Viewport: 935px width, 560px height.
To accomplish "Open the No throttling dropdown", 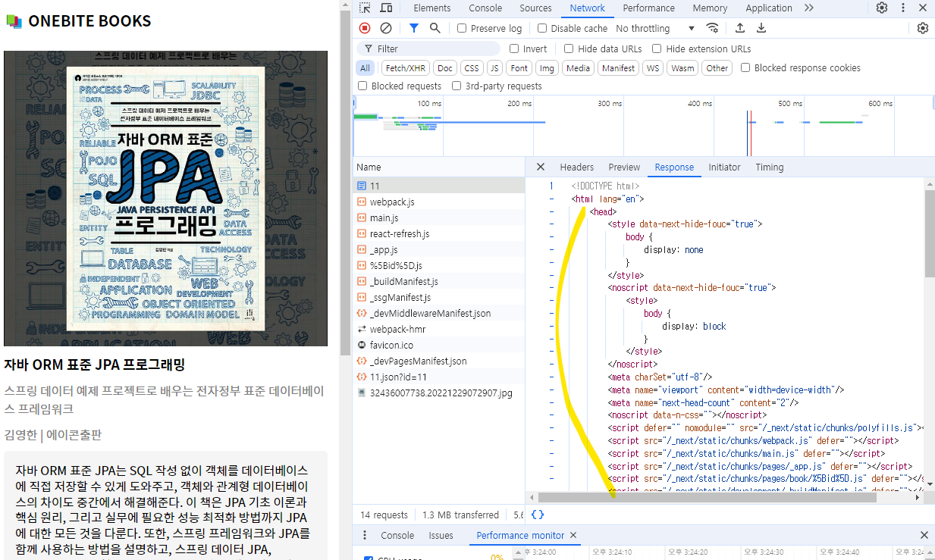I will 655,28.
